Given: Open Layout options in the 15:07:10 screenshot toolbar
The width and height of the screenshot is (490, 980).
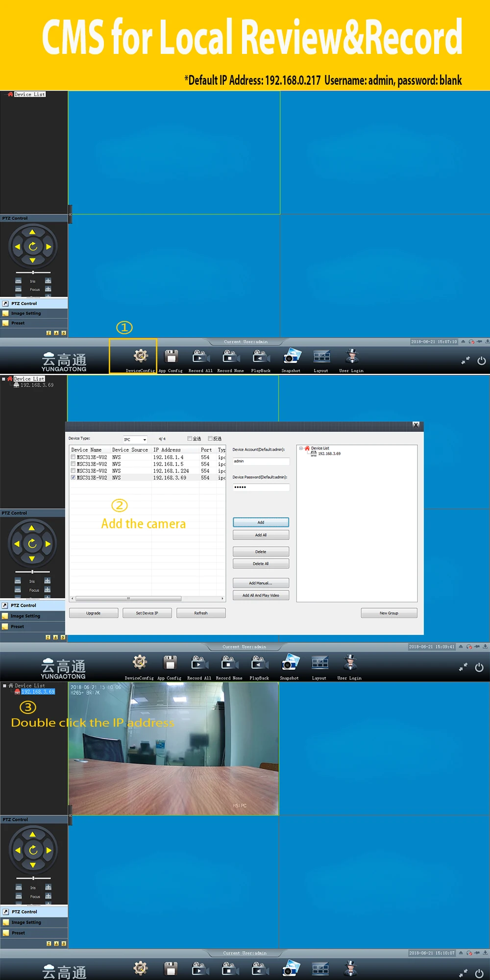Looking at the screenshot, I should pyautogui.click(x=321, y=360).
